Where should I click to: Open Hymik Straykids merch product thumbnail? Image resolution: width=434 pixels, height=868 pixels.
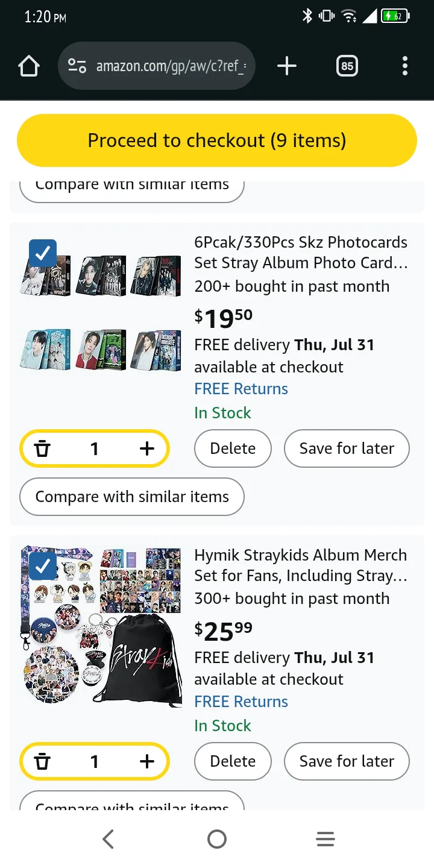coord(101,627)
